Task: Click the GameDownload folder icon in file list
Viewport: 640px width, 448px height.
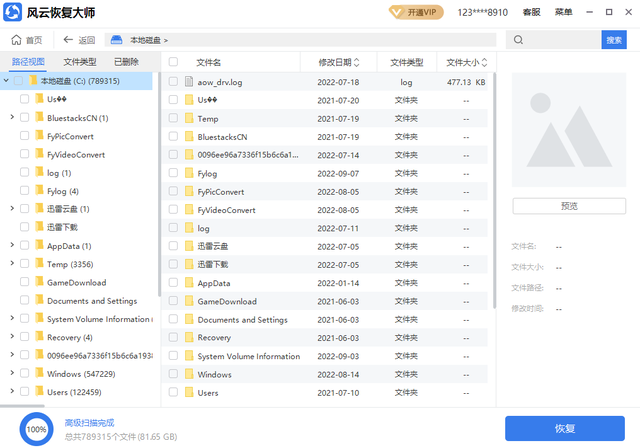Action: click(x=189, y=301)
